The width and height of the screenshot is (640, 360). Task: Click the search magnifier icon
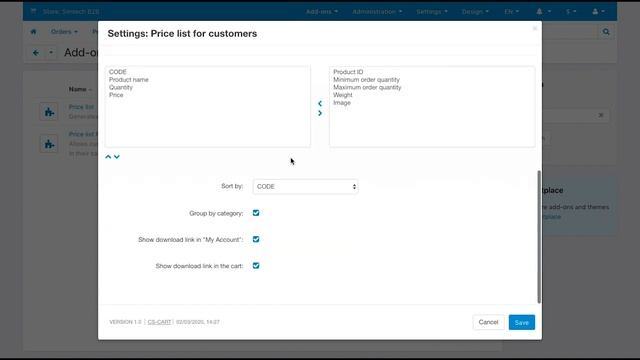(606, 31)
